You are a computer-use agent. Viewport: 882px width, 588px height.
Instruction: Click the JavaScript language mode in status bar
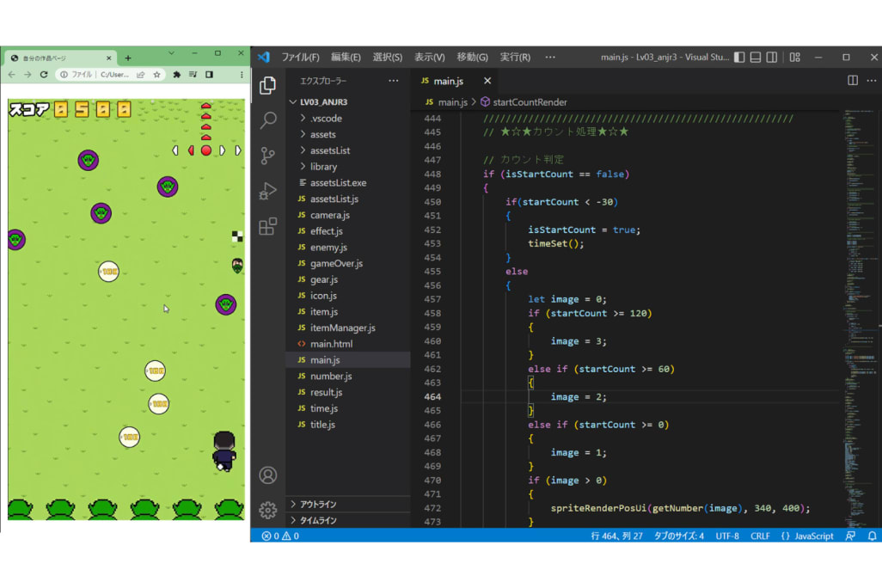click(807, 536)
